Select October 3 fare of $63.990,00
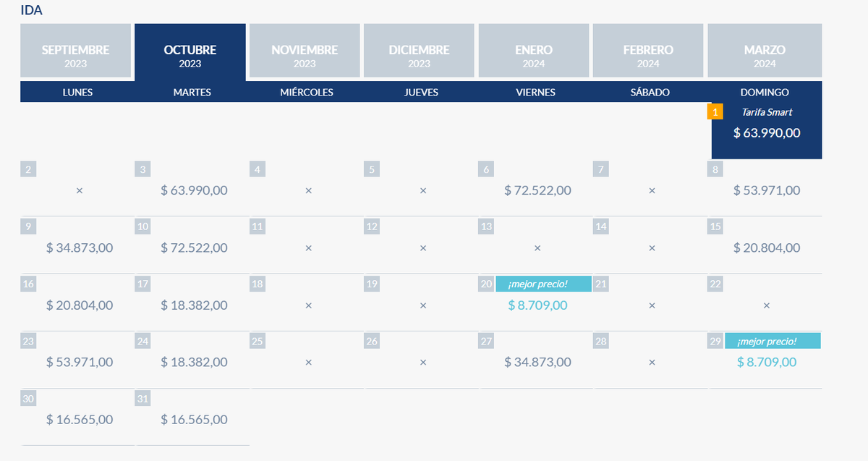 click(x=194, y=190)
